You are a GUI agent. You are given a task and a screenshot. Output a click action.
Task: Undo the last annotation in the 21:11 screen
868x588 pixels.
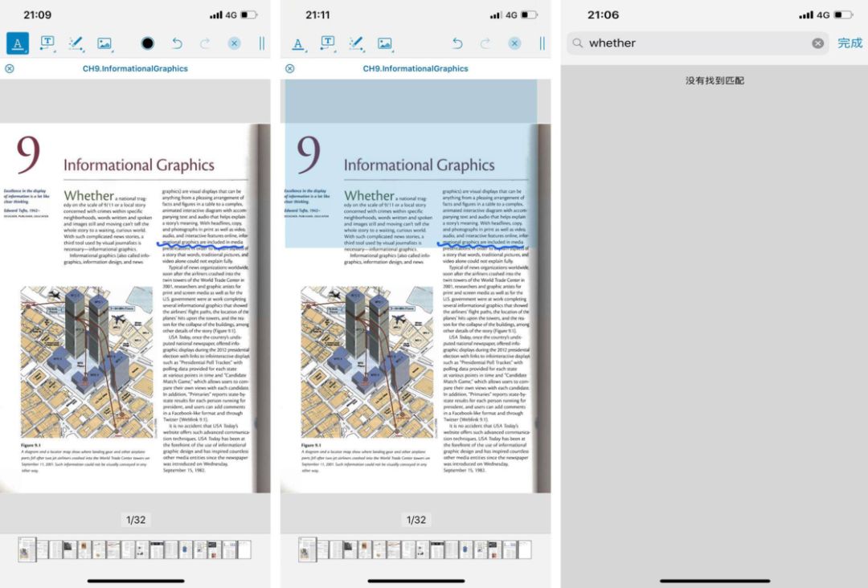457,43
